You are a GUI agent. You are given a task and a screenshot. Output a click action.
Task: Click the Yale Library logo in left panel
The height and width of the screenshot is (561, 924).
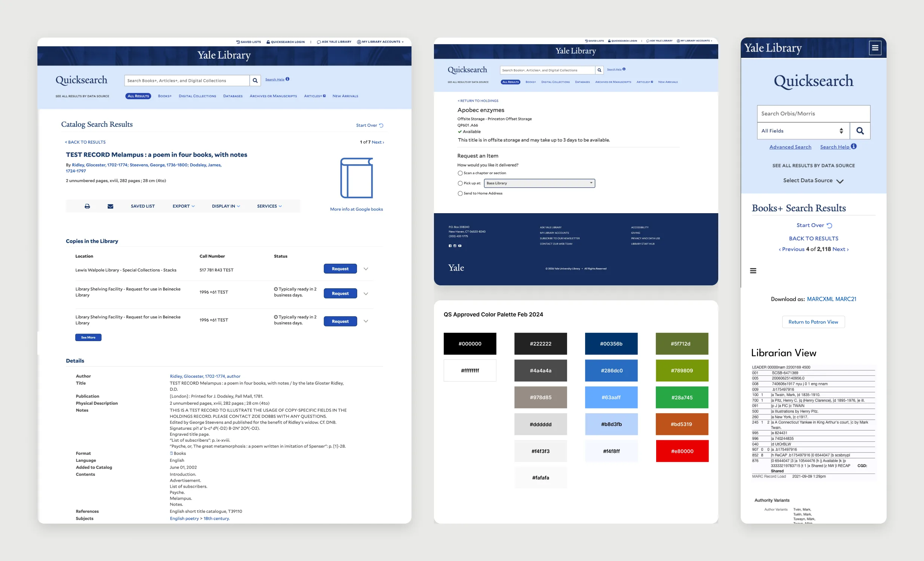[x=224, y=55]
